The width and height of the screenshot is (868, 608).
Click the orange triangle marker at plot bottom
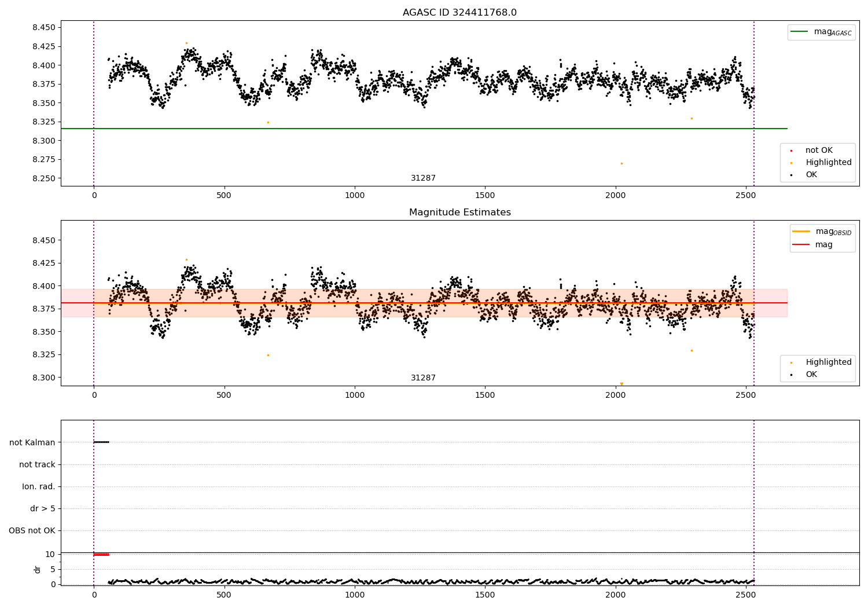click(621, 384)
